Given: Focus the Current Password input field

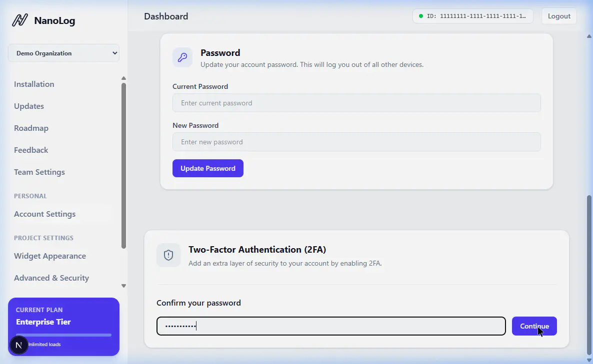Looking at the screenshot, I should point(356,103).
